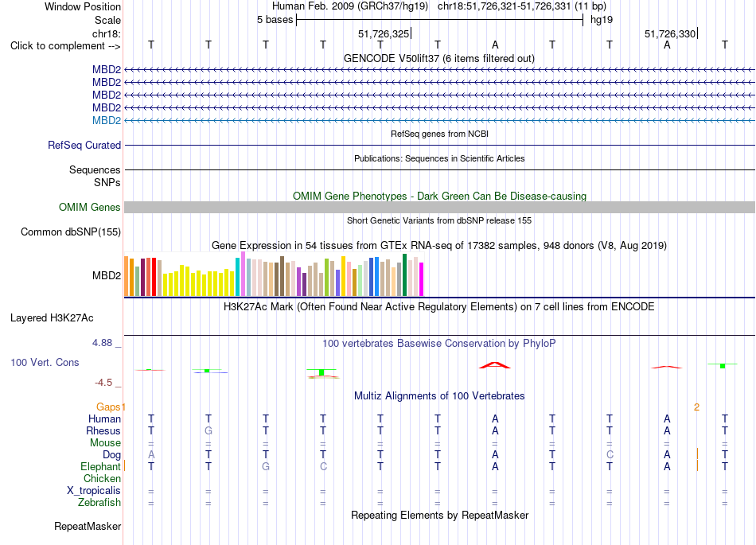This screenshot has height=545, width=756.
Task: Click the first orange bar in GTEx chart
Action: 127,276
